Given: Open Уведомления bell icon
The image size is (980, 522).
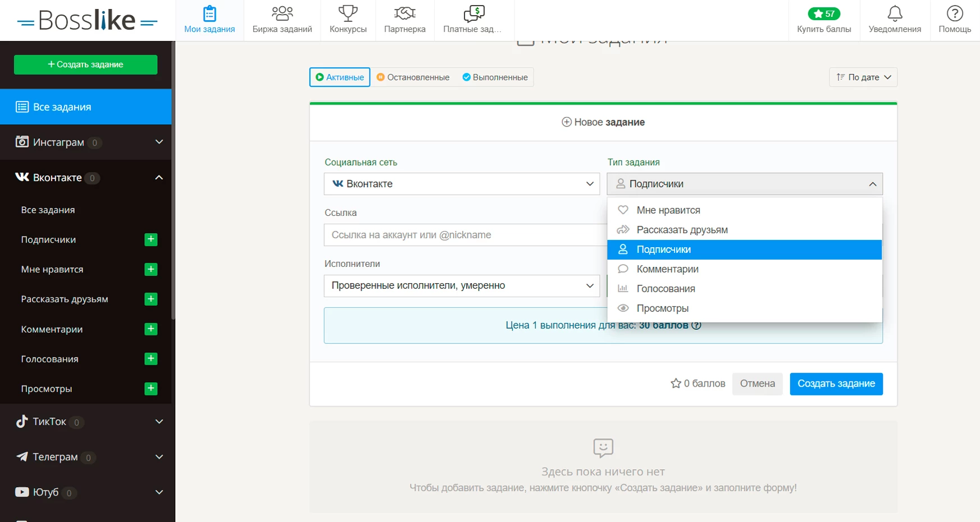Looking at the screenshot, I should click(895, 20).
